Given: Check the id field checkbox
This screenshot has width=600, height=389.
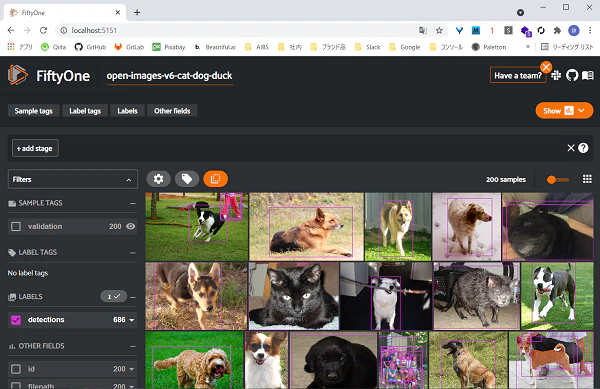Looking at the screenshot, I should tap(16, 369).
